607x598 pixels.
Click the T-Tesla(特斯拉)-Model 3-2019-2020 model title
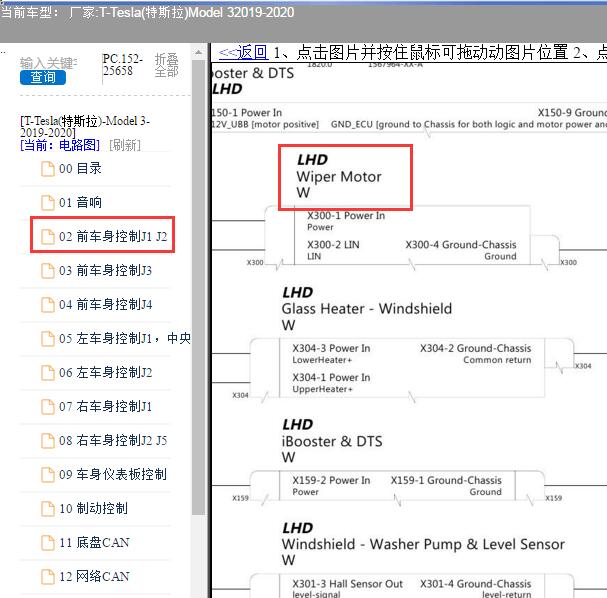(x=85, y=127)
